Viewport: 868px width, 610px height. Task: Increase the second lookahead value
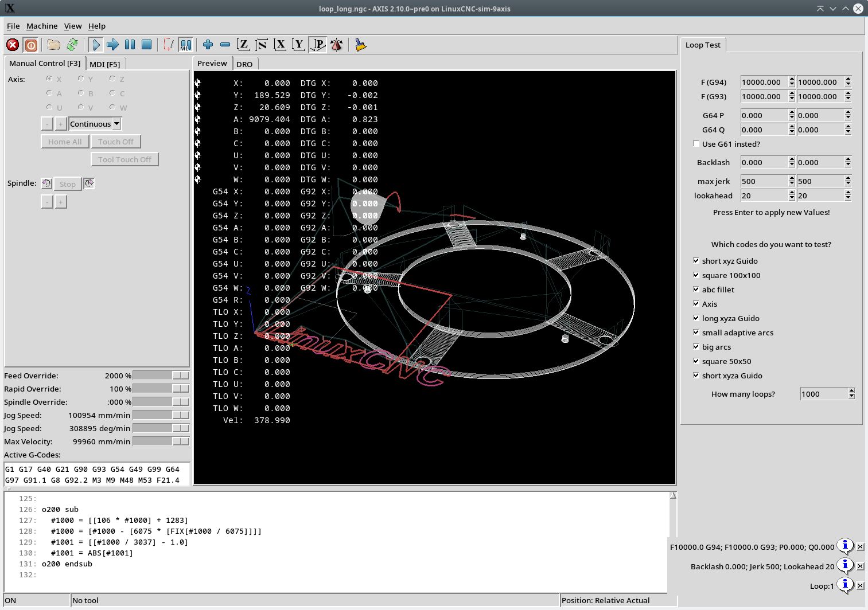pyautogui.click(x=848, y=193)
